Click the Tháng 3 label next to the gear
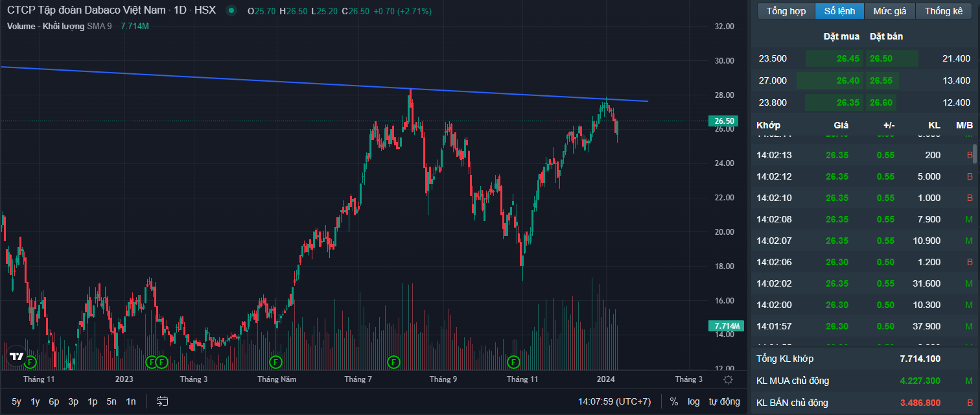Viewport: 980px width, 415px height. (689, 379)
